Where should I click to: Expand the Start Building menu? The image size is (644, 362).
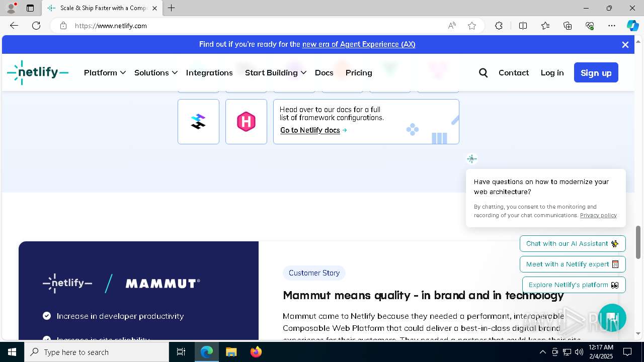coord(276,73)
